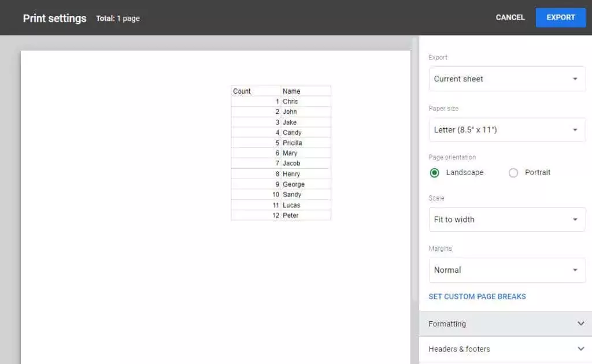The height and width of the screenshot is (364, 592).
Task: Click the Margins dropdown arrow icon
Action: (575, 270)
